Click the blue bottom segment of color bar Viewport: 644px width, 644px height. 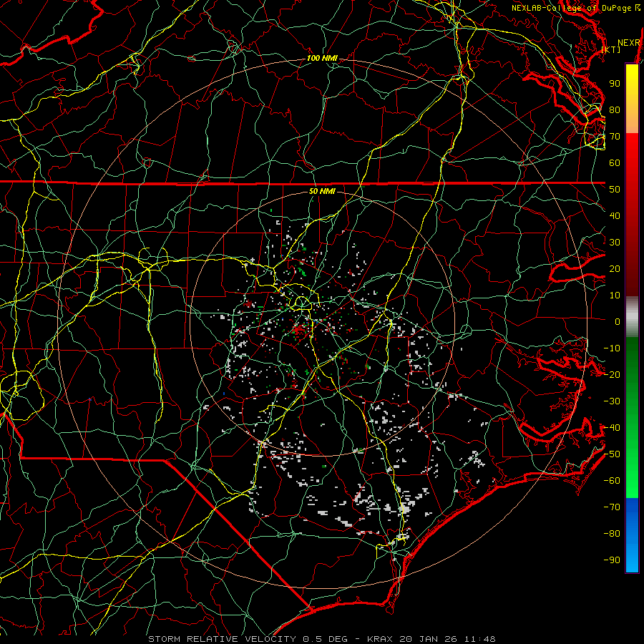[x=632, y=535]
